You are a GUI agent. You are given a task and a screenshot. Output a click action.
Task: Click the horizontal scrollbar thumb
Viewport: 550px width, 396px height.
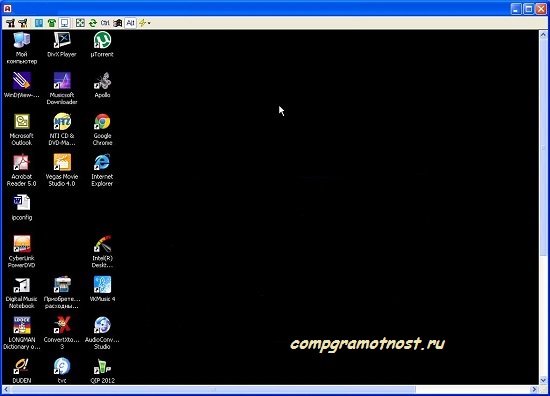point(213,389)
